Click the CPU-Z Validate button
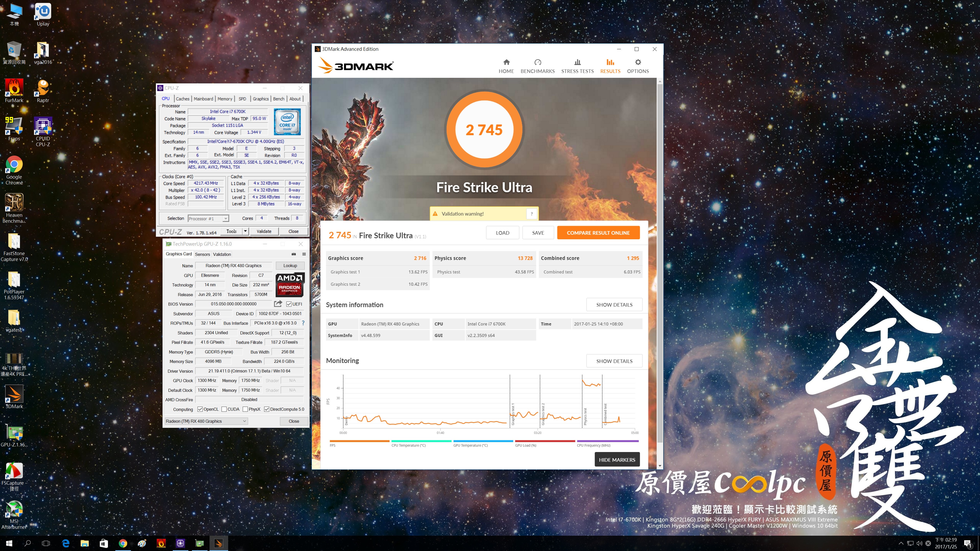 (x=264, y=231)
